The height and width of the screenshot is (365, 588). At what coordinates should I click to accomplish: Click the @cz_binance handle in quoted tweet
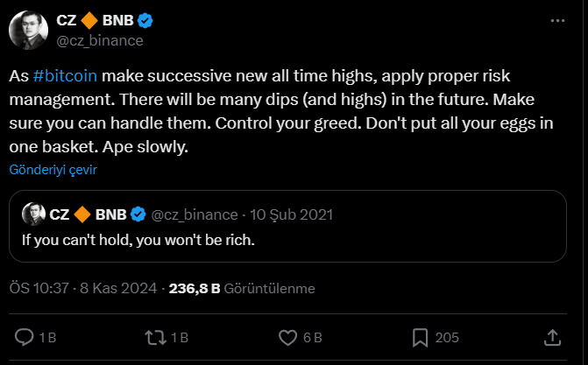pos(195,214)
